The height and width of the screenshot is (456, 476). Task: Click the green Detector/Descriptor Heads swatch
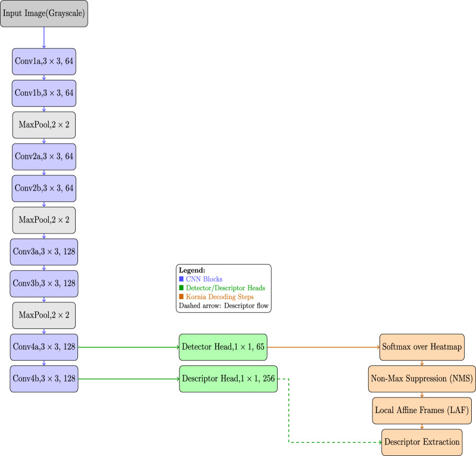[181, 288]
